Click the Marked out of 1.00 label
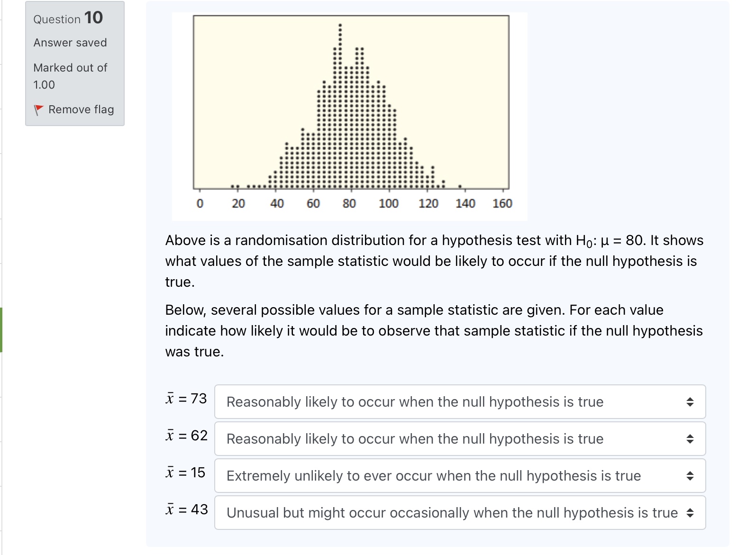756x555 pixels. [70, 76]
